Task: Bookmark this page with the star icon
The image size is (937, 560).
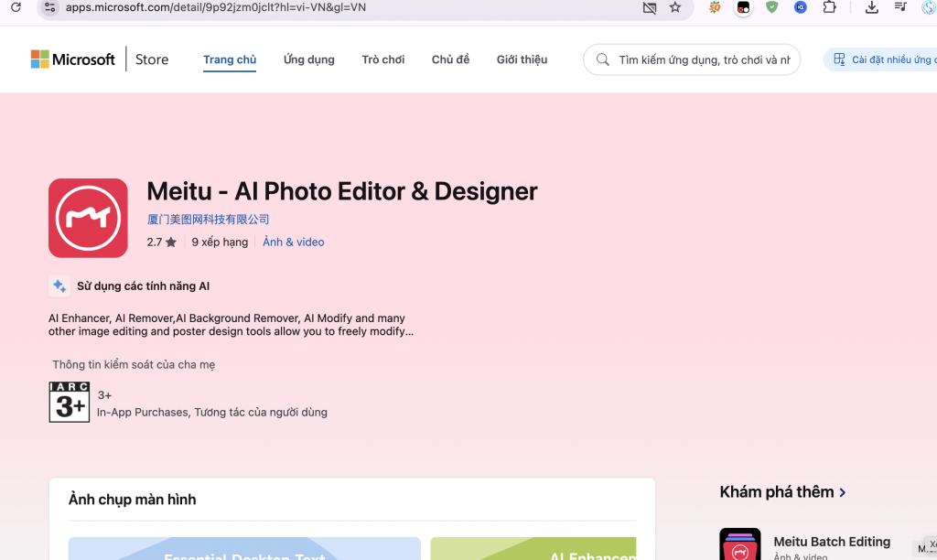Action: pos(675,7)
